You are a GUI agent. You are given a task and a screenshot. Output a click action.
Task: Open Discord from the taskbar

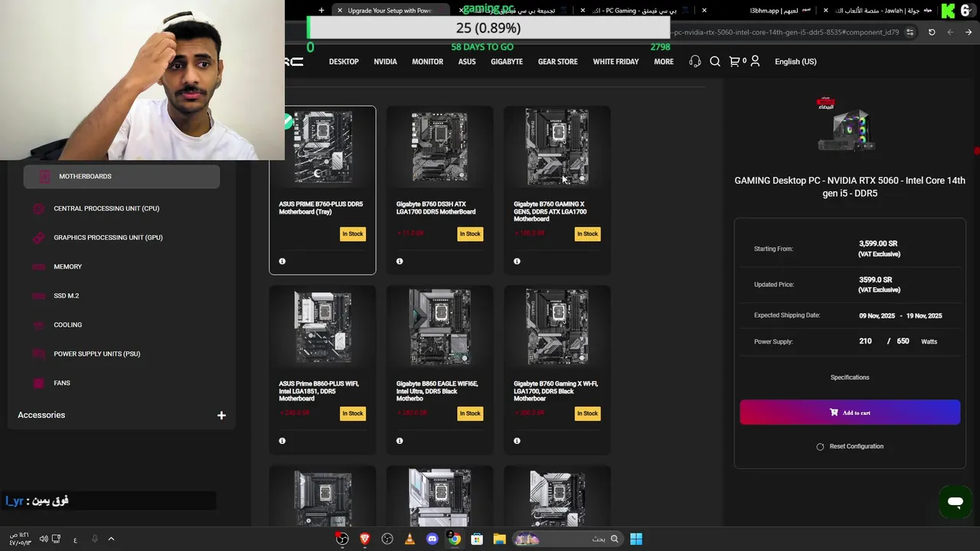click(432, 540)
